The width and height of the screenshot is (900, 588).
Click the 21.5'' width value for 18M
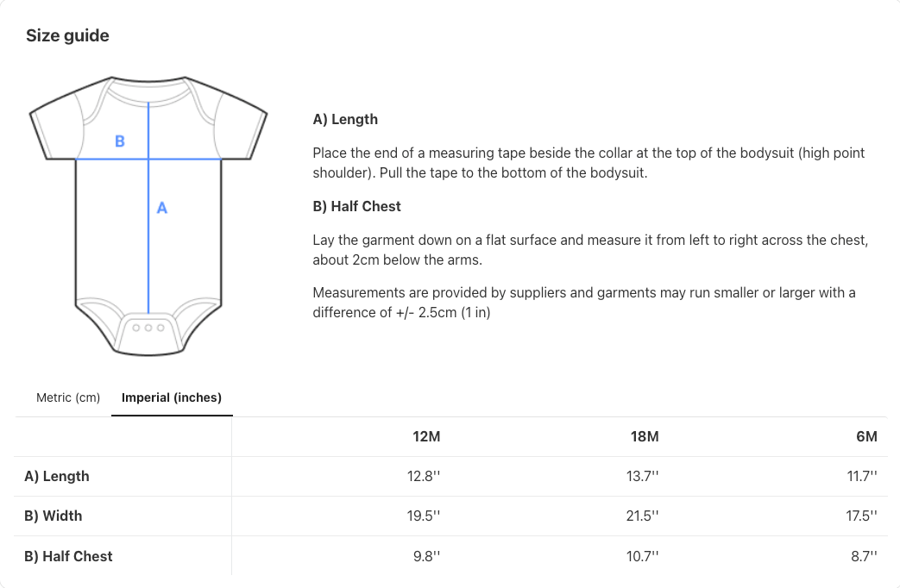pyautogui.click(x=642, y=516)
